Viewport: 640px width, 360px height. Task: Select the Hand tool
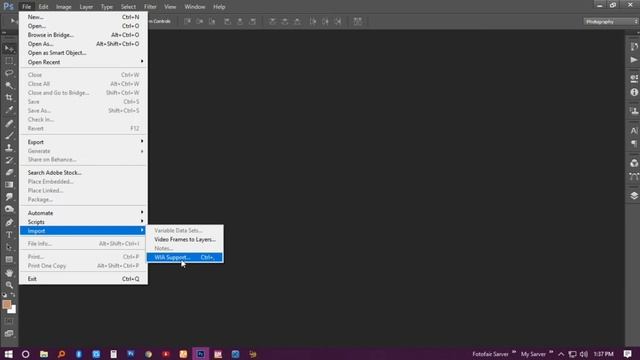(9, 273)
